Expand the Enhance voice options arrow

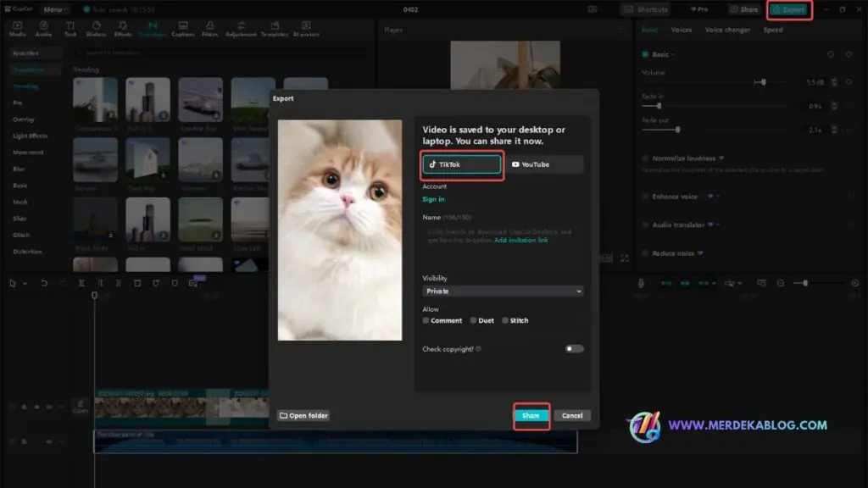[x=718, y=197]
